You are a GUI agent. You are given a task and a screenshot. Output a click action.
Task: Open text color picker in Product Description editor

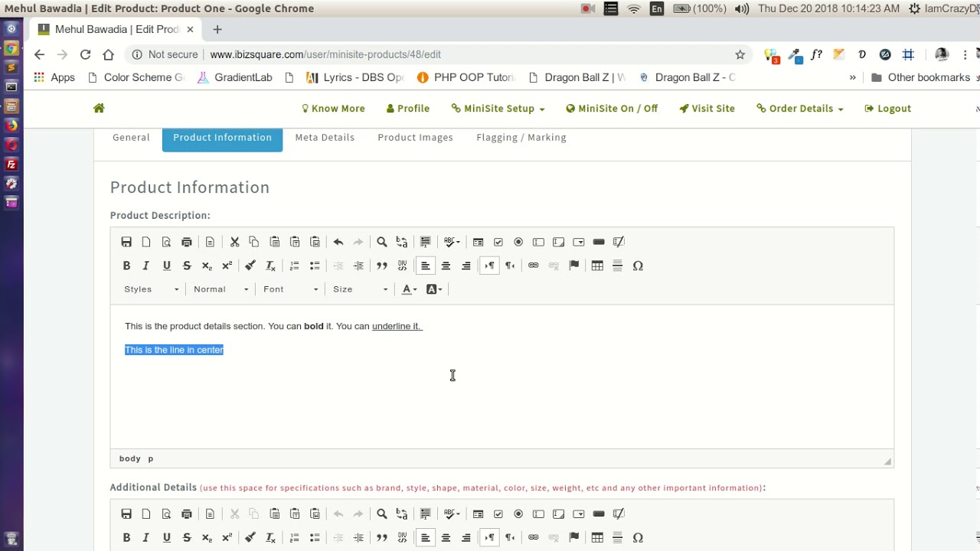click(x=410, y=289)
